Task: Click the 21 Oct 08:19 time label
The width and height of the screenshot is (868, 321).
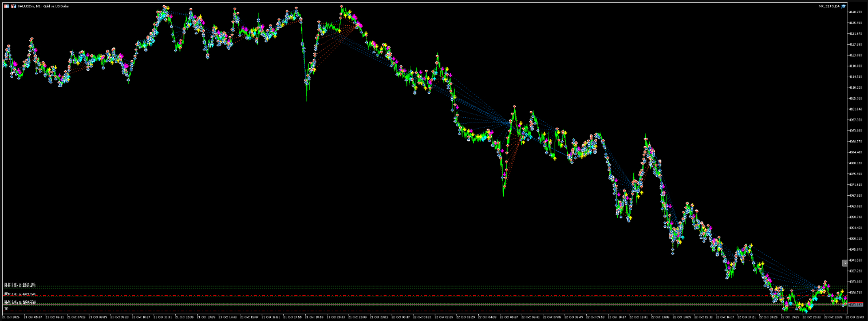Action: click(x=98, y=317)
